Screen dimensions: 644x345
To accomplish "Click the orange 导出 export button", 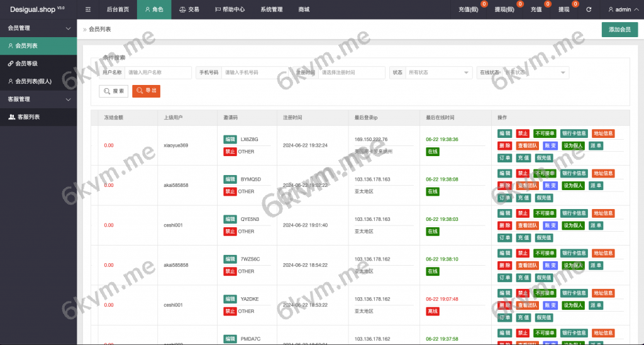I will point(146,91).
